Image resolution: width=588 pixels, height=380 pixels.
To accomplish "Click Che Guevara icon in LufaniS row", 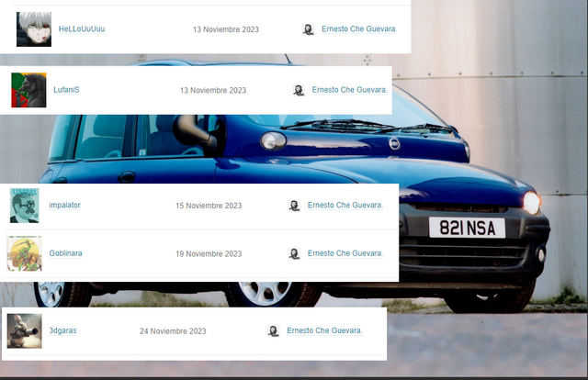I will click(x=299, y=90).
